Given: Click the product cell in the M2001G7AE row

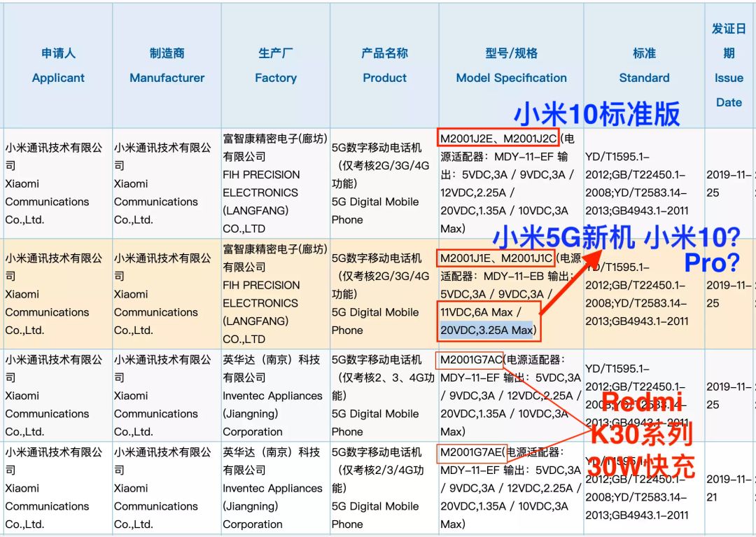Looking at the screenshot, I should (385, 488).
